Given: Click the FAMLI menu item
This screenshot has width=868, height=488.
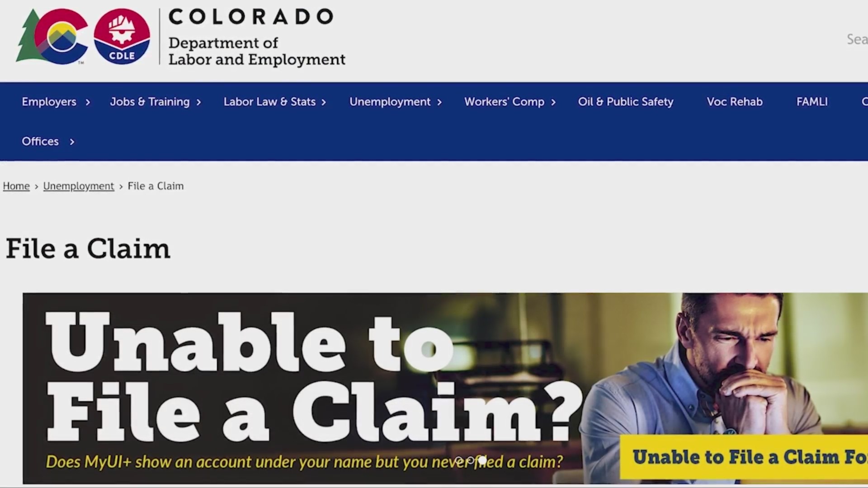Looking at the screenshot, I should [812, 101].
